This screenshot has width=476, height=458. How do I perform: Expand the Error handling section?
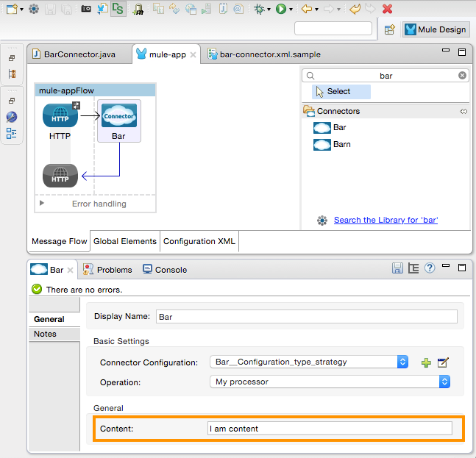(42, 203)
